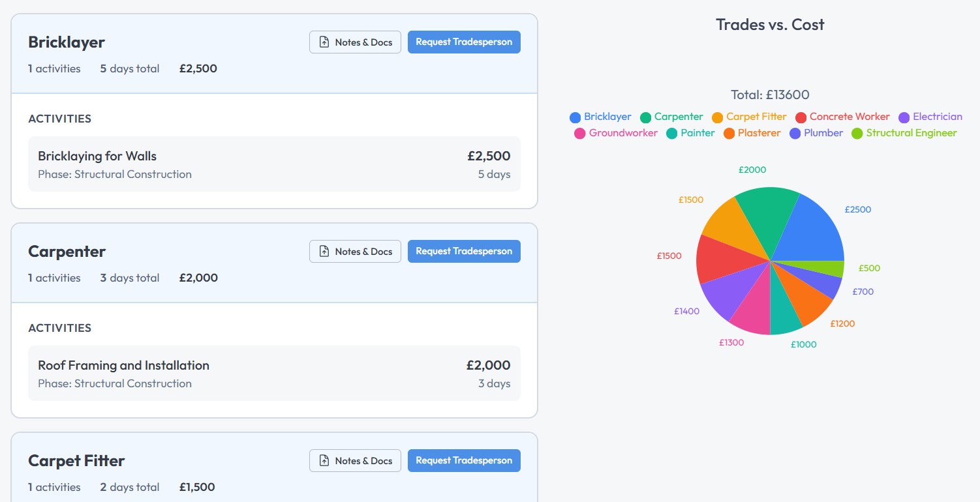Image resolution: width=980 pixels, height=502 pixels.
Task: Click Carpet Fitter legend label
Action: (756, 117)
